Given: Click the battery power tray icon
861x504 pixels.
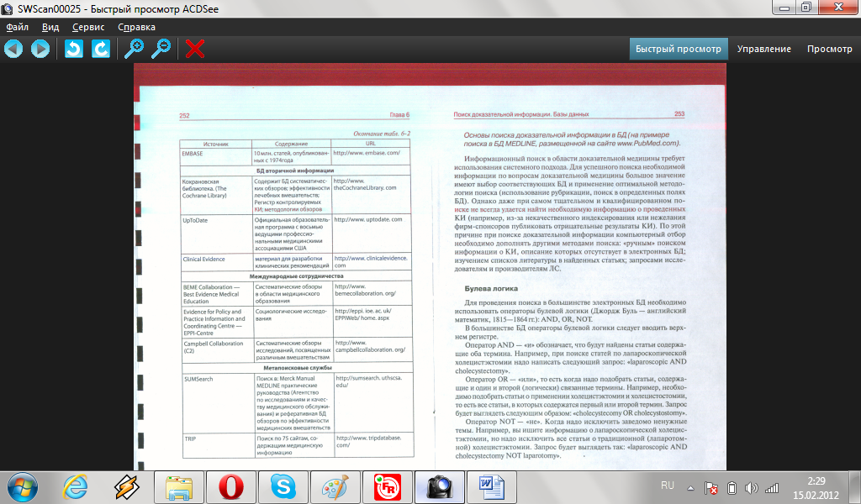Looking at the screenshot, I should click(732, 487).
